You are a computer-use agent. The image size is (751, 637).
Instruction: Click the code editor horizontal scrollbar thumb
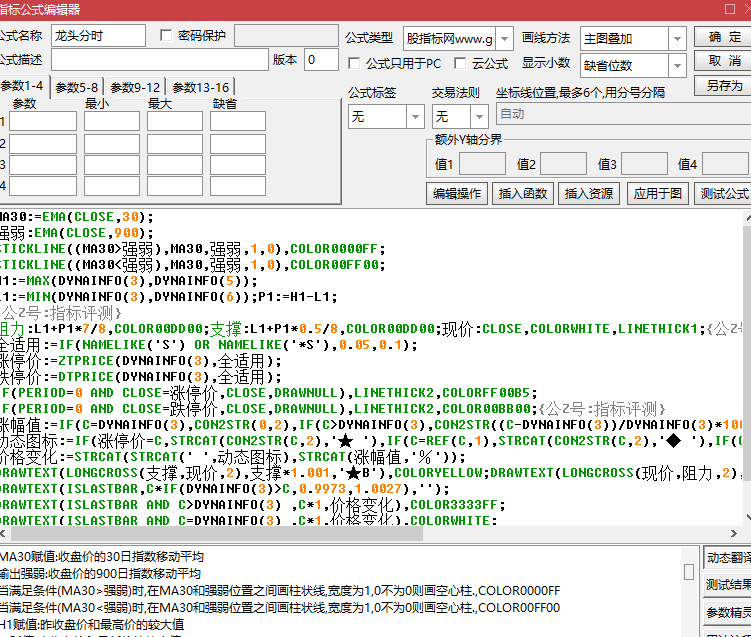(216, 534)
